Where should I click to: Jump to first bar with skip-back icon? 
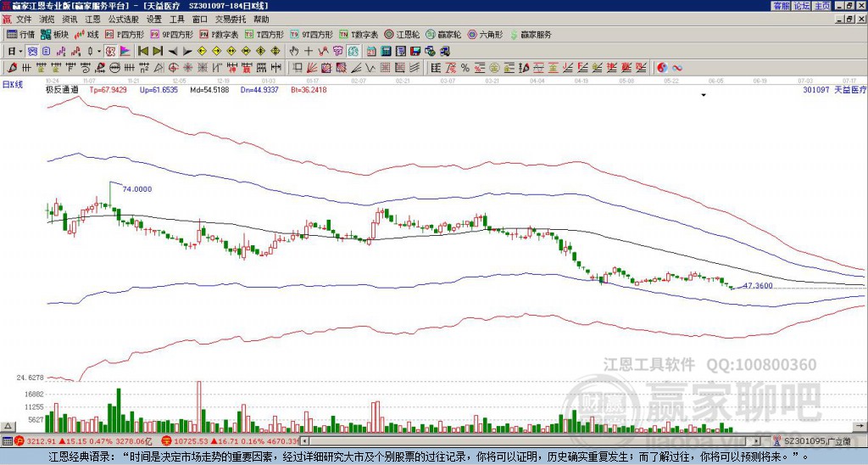(x=143, y=52)
